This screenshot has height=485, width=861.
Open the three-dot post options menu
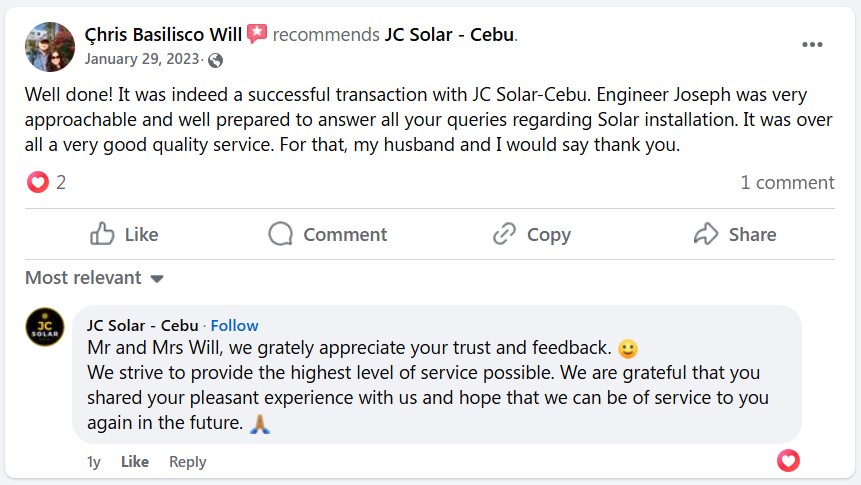812,45
